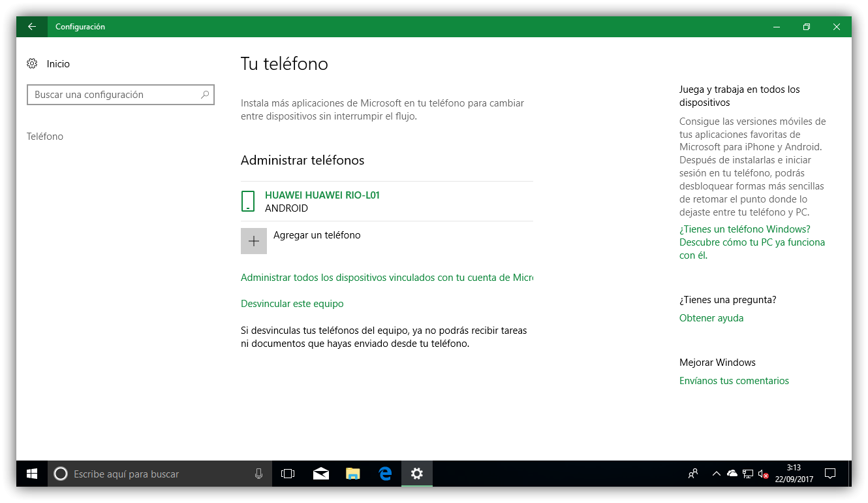Image resolution: width=868 pixels, height=503 pixels.
Task: Click the '¿Tienes una pregunta?' heading
Action: pyautogui.click(x=728, y=300)
